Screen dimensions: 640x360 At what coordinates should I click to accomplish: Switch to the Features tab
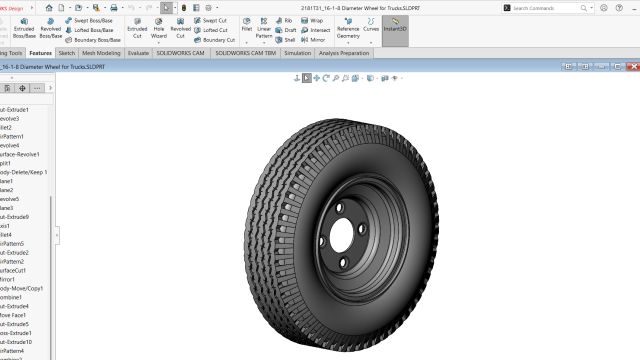(x=40, y=53)
